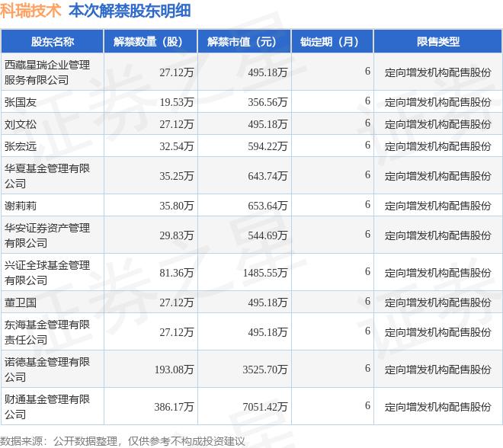Viewport: 503px width, 448px height.
Task: Select shareholder name 谢莉莉
Action: tap(21, 206)
